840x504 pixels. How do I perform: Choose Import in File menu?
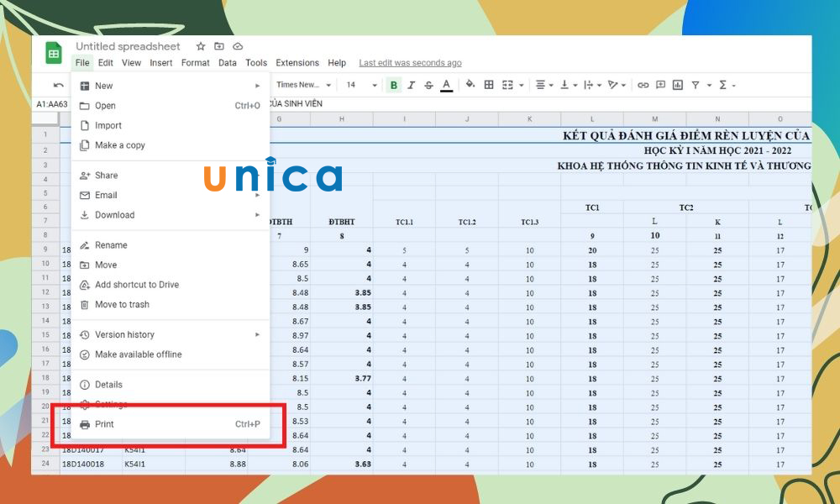(171, 125)
